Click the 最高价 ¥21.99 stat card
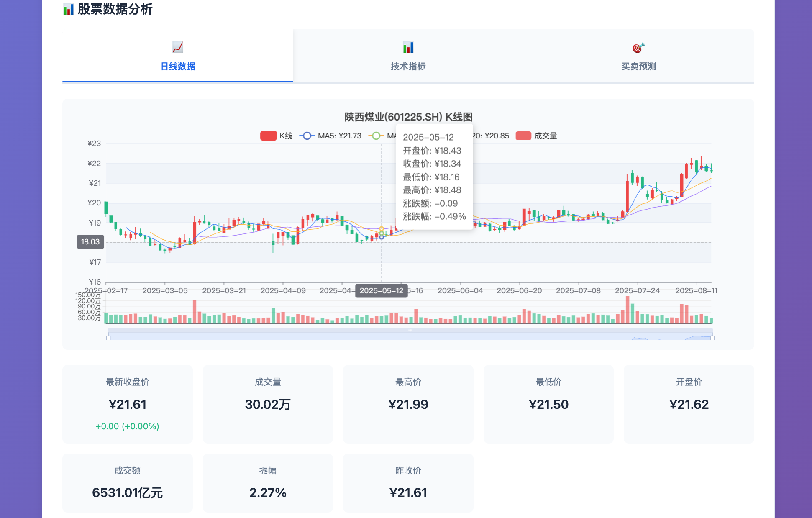 point(408,404)
